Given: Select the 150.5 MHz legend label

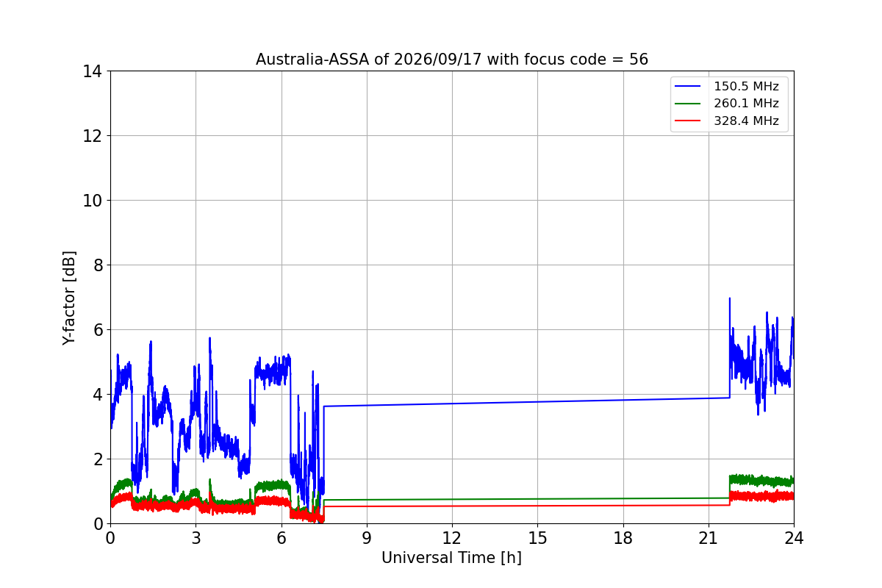Looking at the screenshot, I should pos(746,87).
